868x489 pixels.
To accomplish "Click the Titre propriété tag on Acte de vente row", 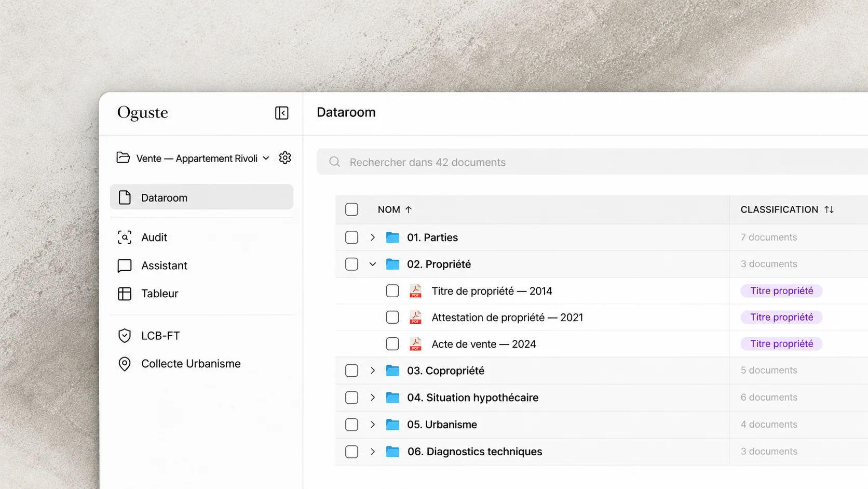I will [x=781, y=344].
